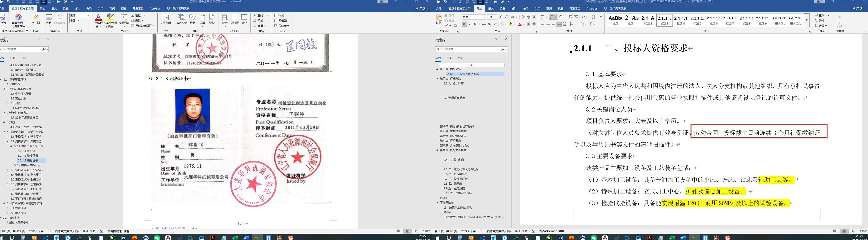This screenshot has height=240, width=868.
Task: Center-align paragraph in right window Paragraph group
Action: [548, 24]
